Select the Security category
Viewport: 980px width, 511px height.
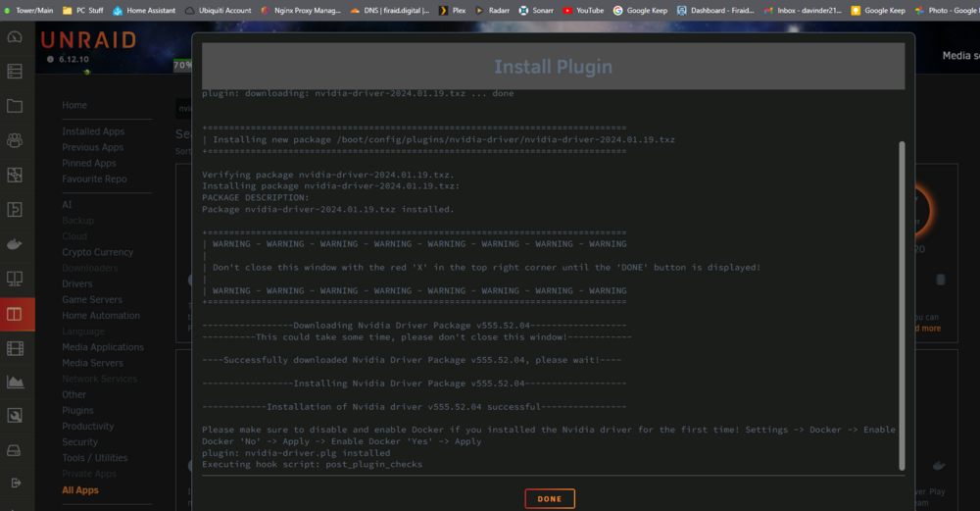(x=79, y=441)
